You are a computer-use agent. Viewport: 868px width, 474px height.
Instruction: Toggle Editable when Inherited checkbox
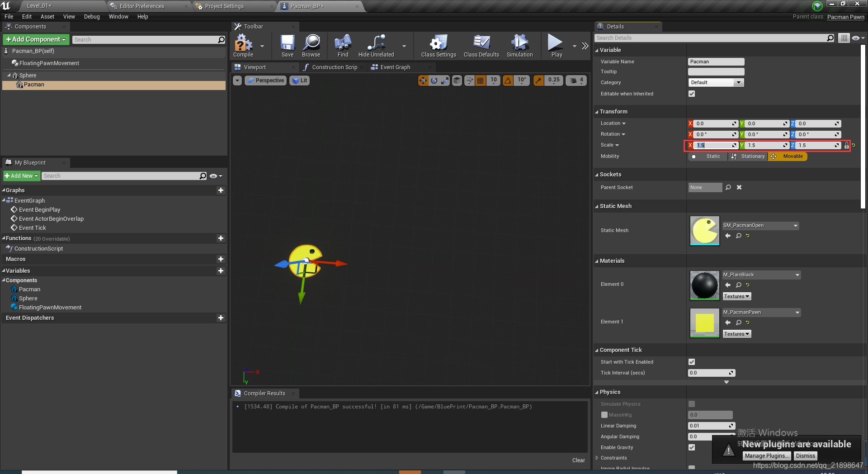pos(692,94)
